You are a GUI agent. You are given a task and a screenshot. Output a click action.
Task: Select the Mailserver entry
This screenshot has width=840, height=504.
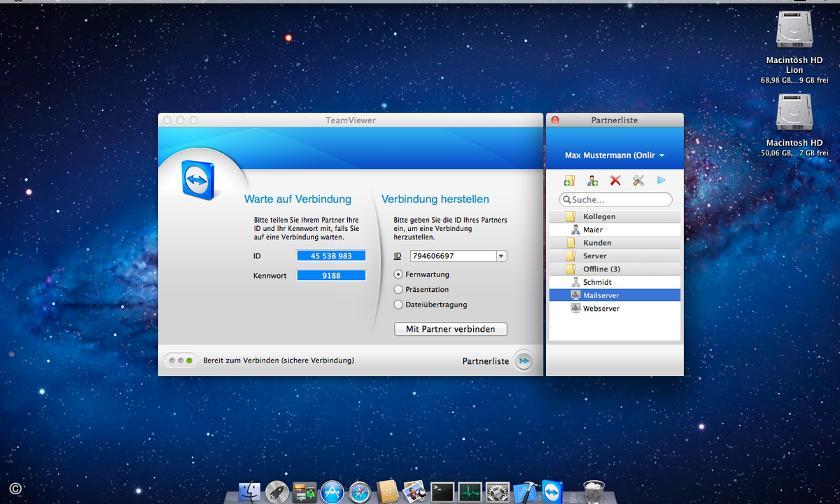click(615, 295)
